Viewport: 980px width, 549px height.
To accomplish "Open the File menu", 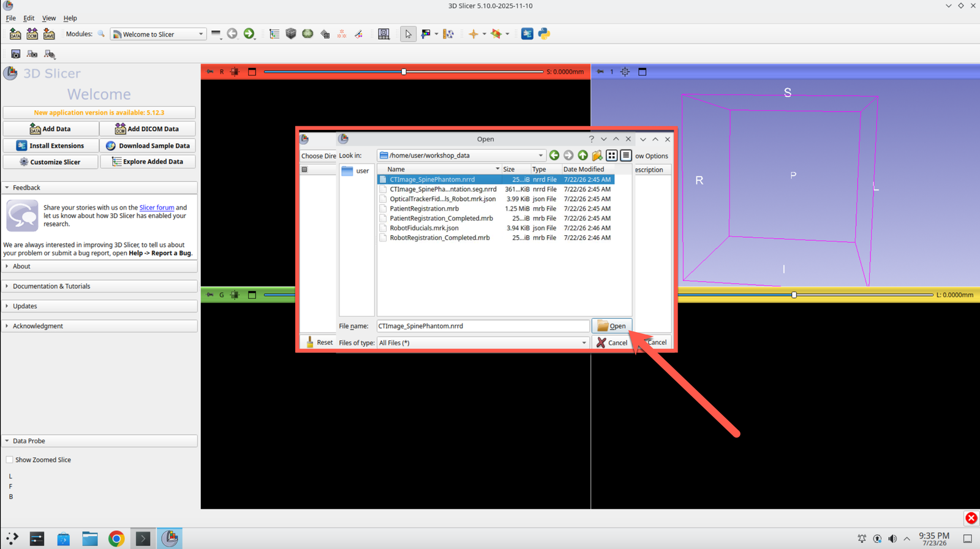I will click(x=10, y=18).
